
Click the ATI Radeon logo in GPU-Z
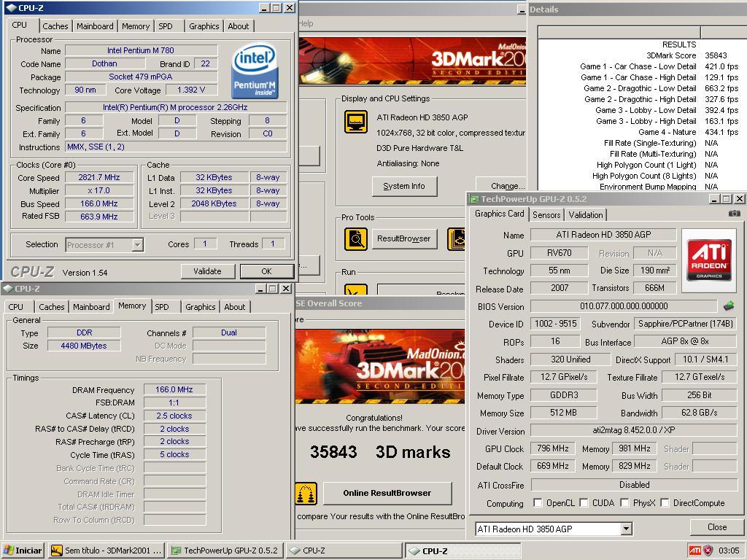pos(709,260)
